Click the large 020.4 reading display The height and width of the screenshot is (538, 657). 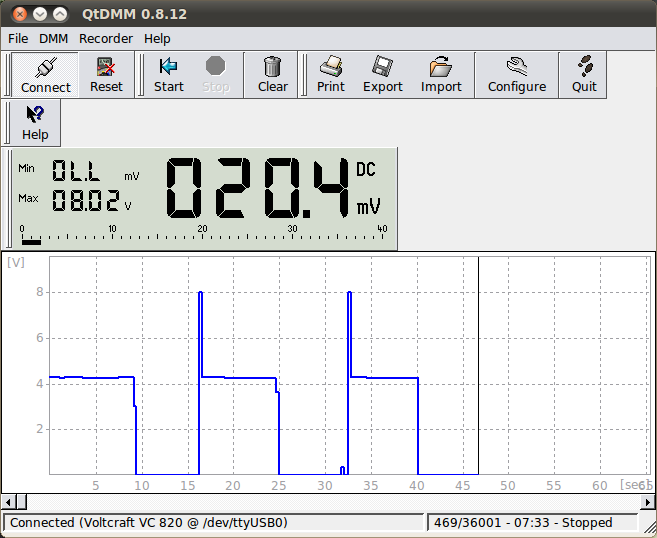258,187
